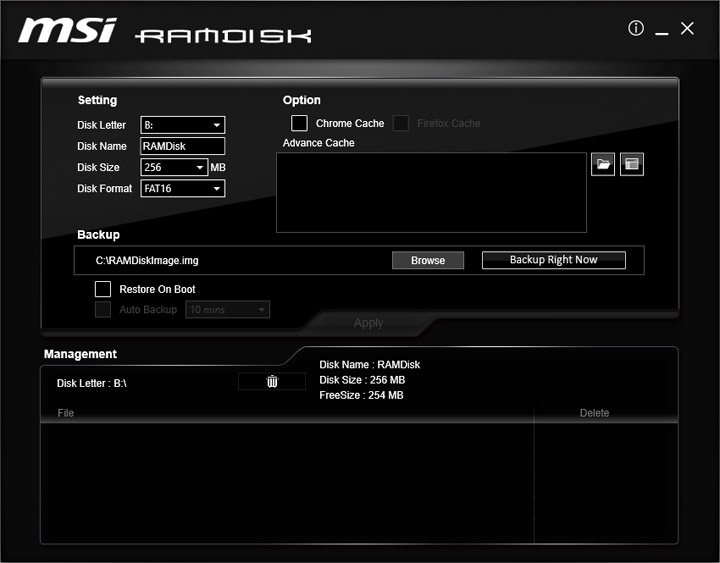Image resolution: width=720 pixels, height=563 pixels.
Task: Click the Backup Right Now button
Action: [x=554, y=260]
